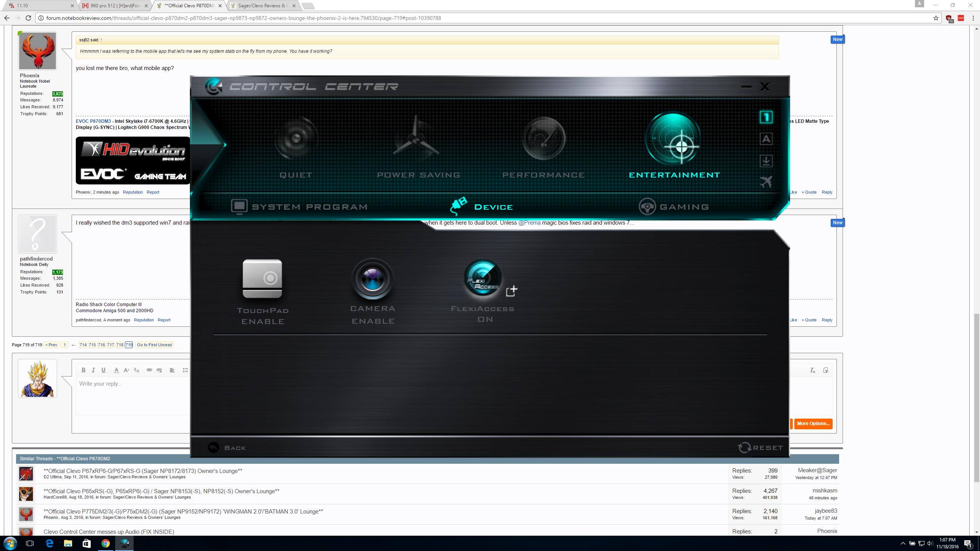The width and height of the screenshot is (980, 551).
Task: Expand the More Options button
Action: click(813, 424)
